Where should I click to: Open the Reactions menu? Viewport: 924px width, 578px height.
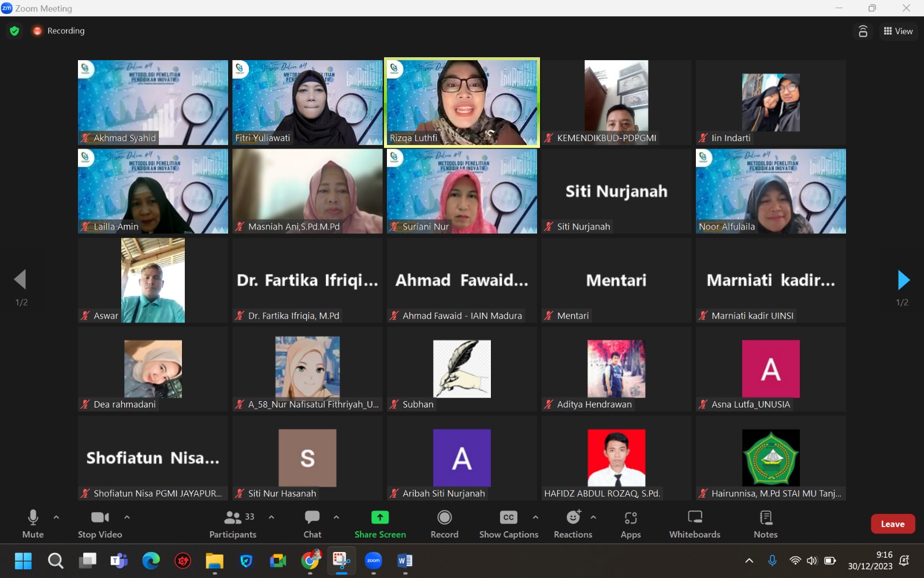tap(573, 524)
